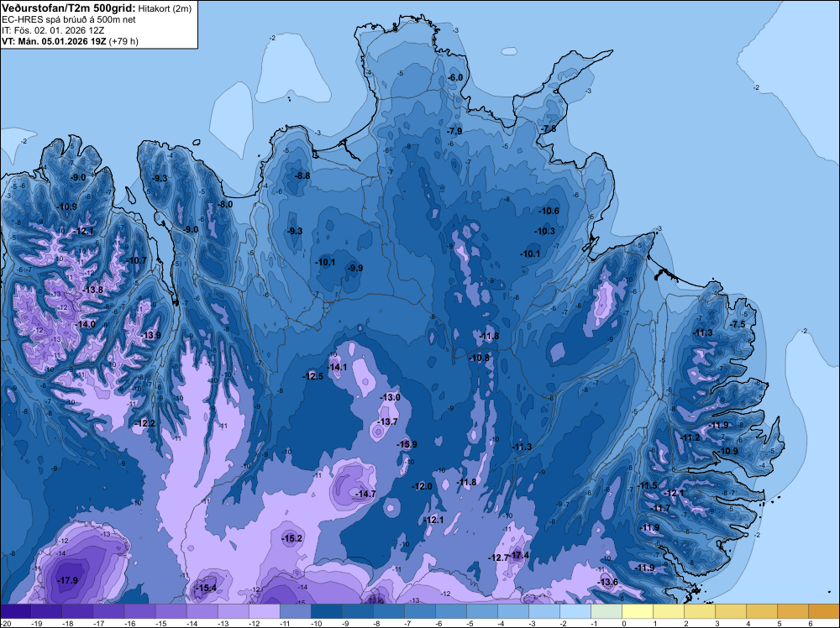Click the -17.9 temperature label
The width and height of the screenshot is (840, 628).
pyautogui.click(x=68, y=580)
